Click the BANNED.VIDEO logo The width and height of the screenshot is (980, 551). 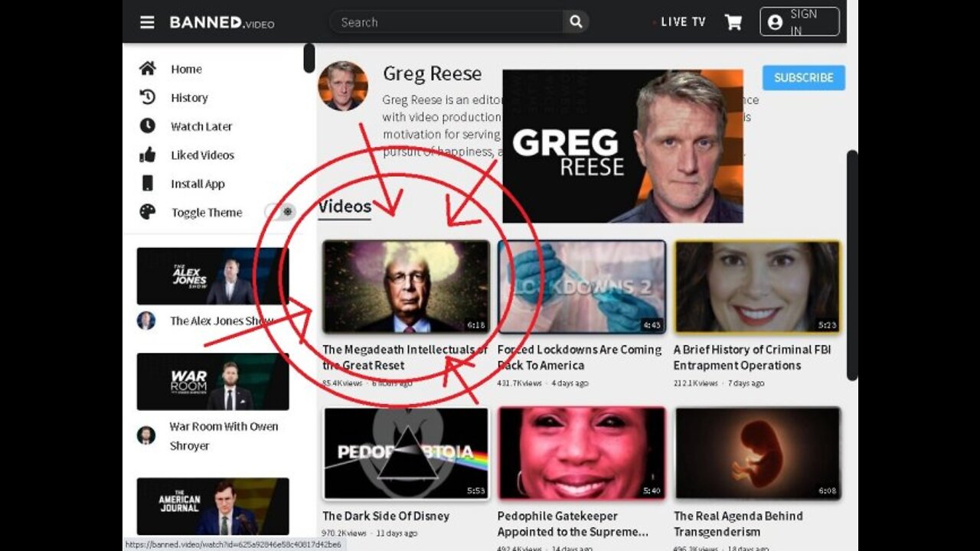(x=221, y=22)
